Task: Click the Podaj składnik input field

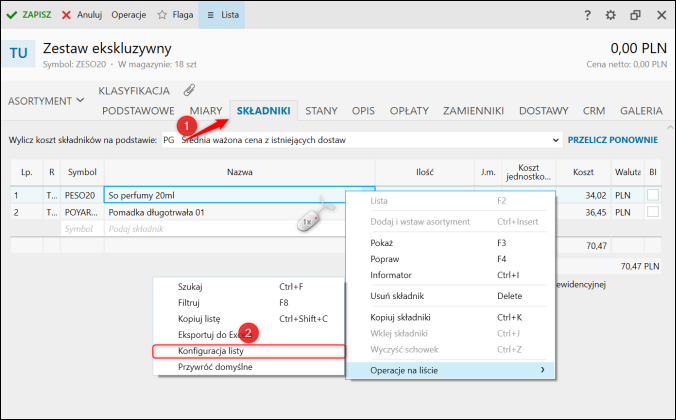Action: pyautogui.click(x=225, y=229)
